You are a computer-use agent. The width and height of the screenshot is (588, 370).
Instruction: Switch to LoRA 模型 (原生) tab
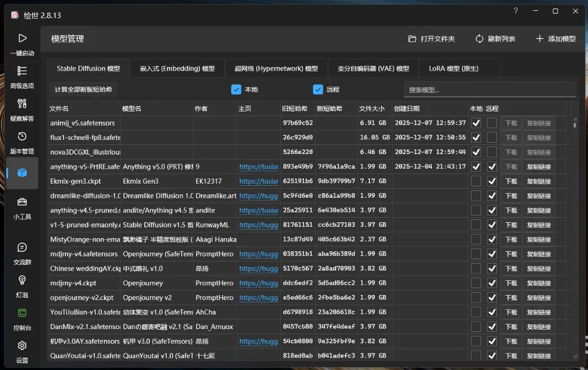[x=453, y=69]
